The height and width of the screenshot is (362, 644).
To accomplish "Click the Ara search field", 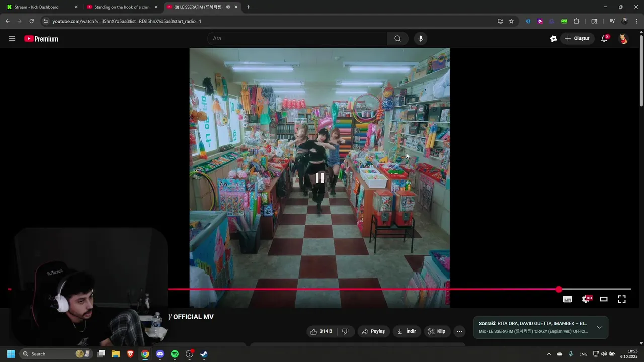I will pos(297,39).
